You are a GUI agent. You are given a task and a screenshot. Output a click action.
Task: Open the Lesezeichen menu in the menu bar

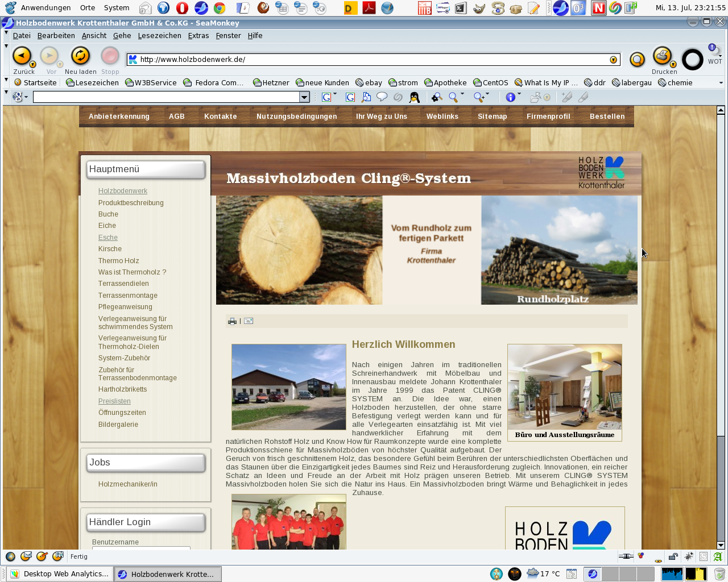pos(160,35)
